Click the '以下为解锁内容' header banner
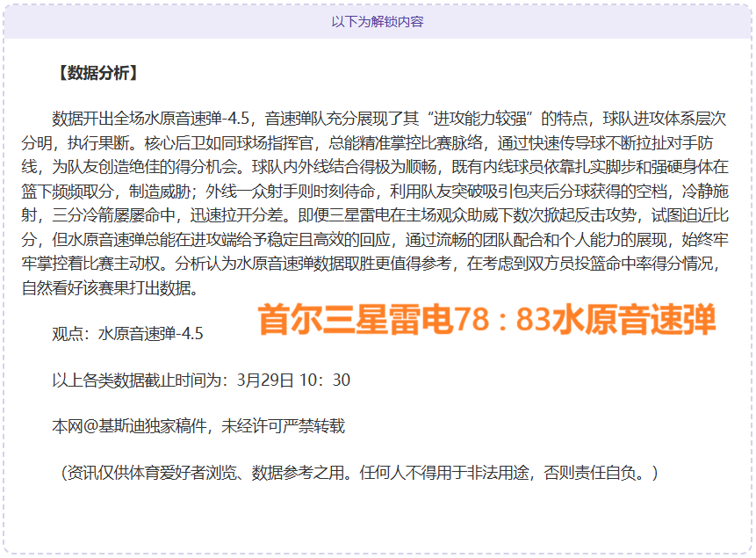756x558 pixels. coord(378,21)
